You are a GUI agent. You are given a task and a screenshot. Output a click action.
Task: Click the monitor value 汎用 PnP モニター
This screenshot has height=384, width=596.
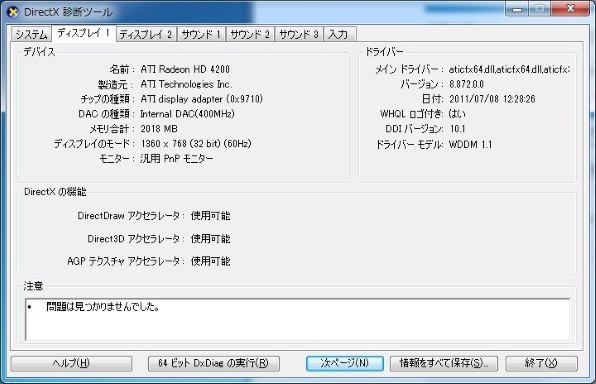pos(177,159)
